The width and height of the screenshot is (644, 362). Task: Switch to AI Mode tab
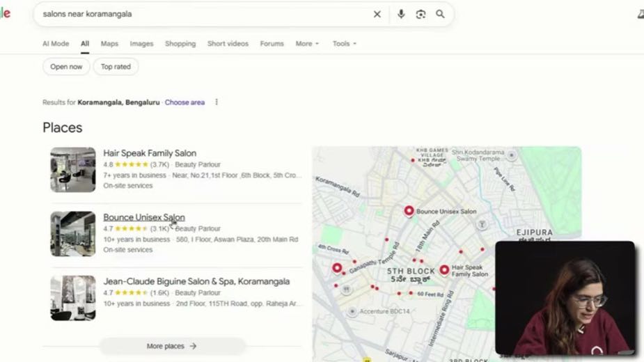point(56,44)
